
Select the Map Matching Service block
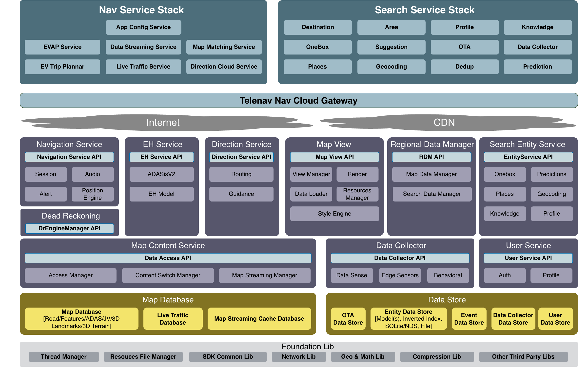pos(224,47)
